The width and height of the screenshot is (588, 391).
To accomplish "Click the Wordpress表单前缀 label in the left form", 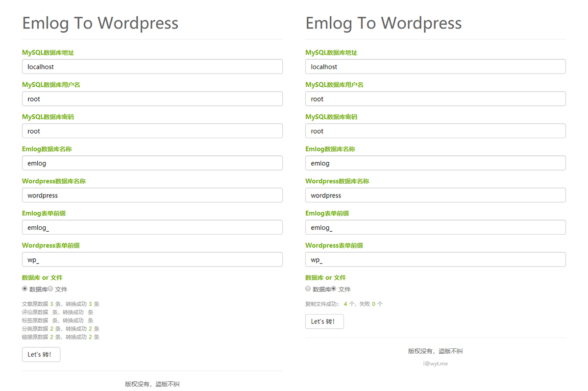I will point(51,245).
